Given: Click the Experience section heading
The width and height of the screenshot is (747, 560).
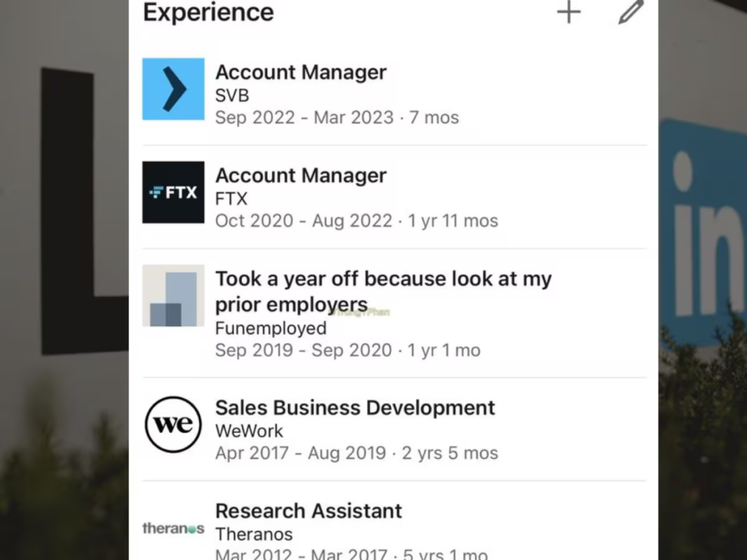Looking at the screenshot, I should [209, 12].
